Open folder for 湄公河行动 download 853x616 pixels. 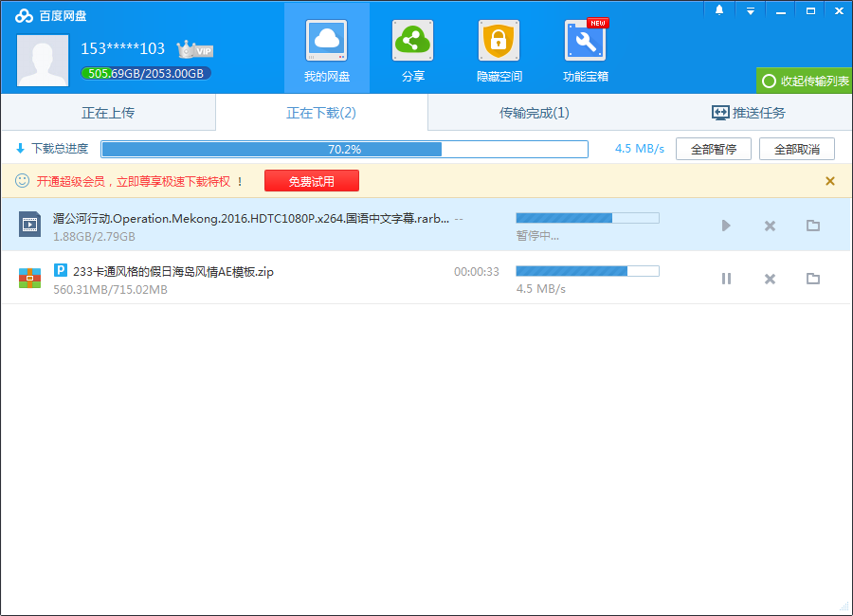(813, 226)
